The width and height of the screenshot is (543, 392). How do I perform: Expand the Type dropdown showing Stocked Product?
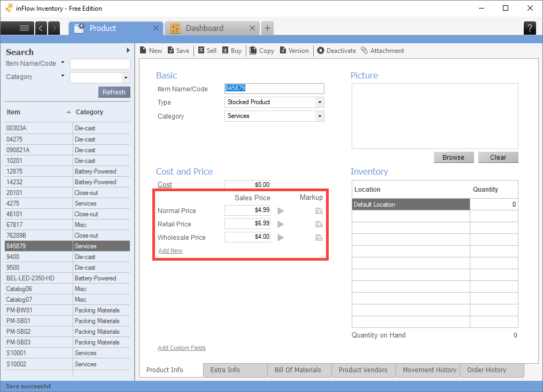pos(320,102)
